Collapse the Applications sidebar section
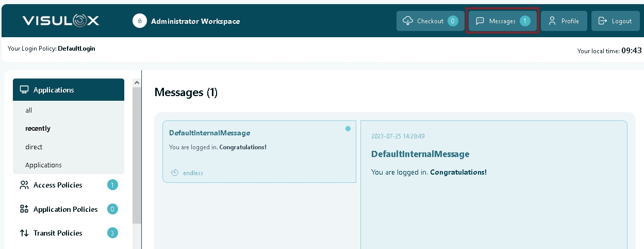 pyautogui.click(x=69, y=90)
